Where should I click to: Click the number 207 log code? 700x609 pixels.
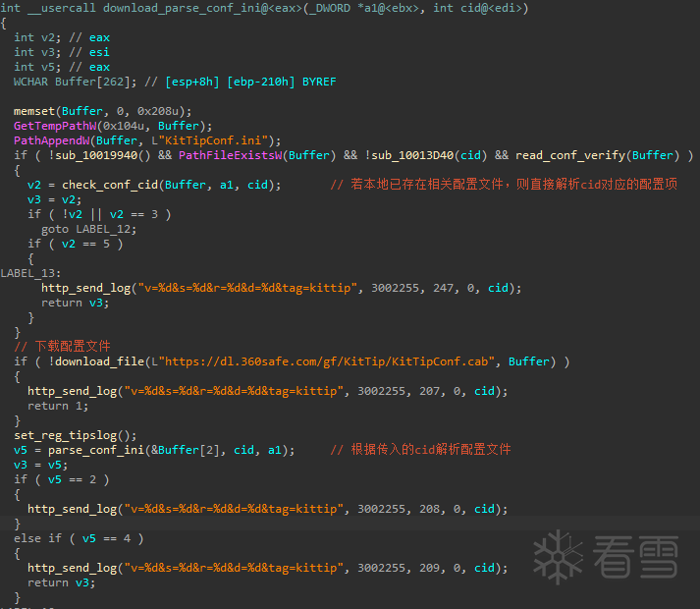[x=429, y=391]
